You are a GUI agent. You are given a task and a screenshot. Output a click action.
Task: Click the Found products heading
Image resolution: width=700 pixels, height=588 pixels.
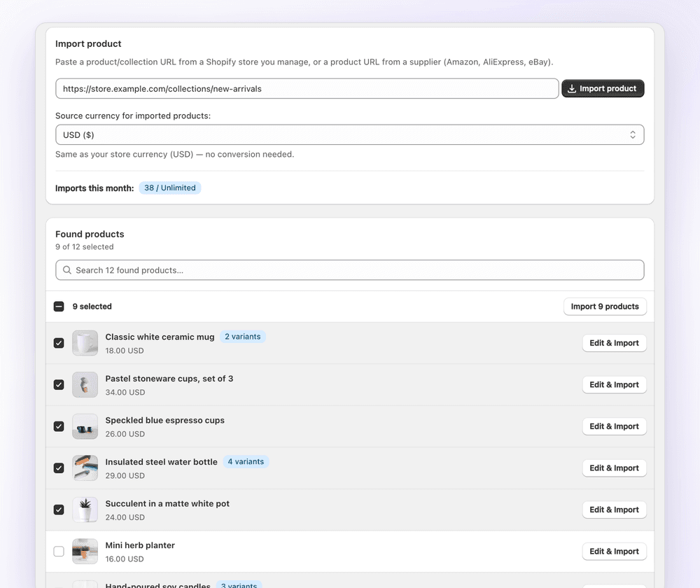pos(90,234)
